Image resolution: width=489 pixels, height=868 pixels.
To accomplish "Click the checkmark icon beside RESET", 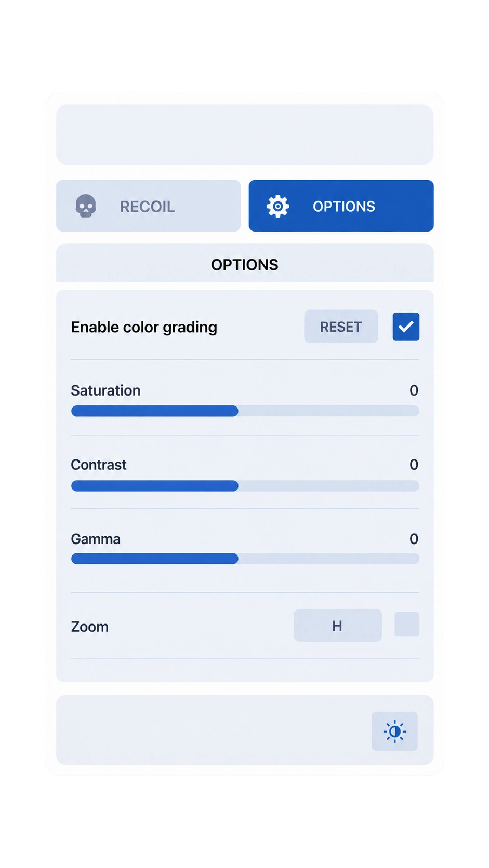I will 406,327.
